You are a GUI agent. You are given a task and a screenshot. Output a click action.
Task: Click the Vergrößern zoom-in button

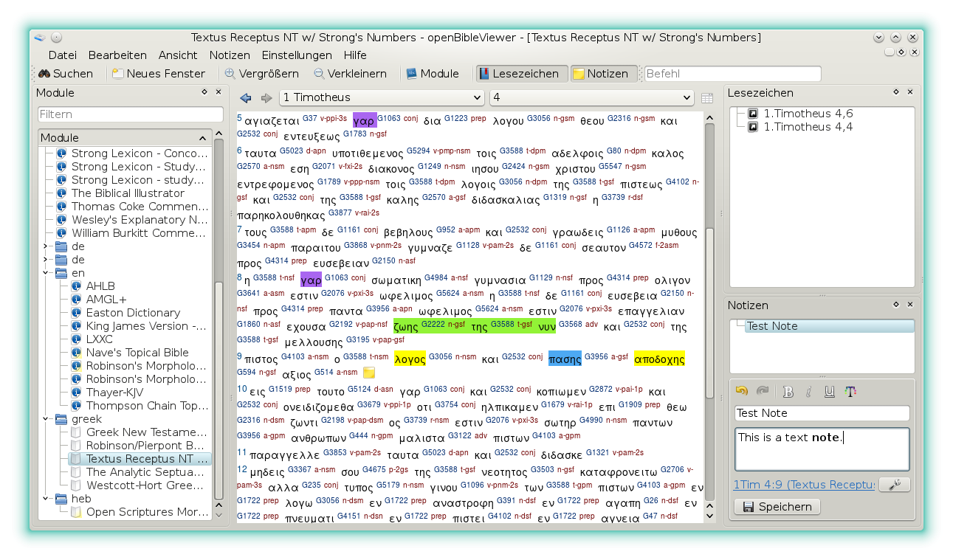click(262, 74)
